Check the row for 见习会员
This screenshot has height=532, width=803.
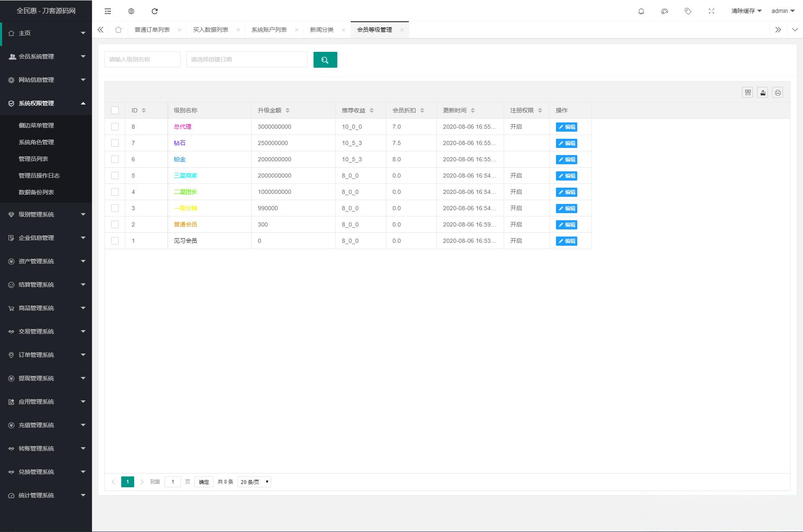115,241
